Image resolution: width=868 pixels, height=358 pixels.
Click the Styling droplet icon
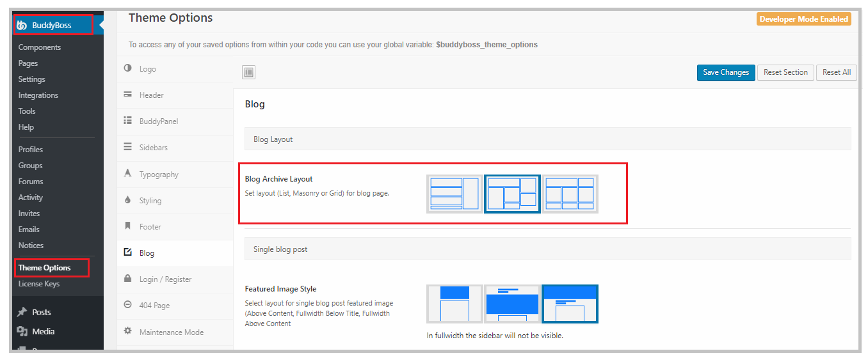tap(127, 200)
